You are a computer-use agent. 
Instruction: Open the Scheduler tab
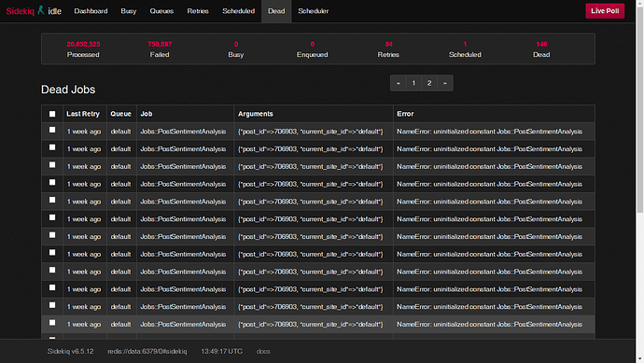pos(314,11)
